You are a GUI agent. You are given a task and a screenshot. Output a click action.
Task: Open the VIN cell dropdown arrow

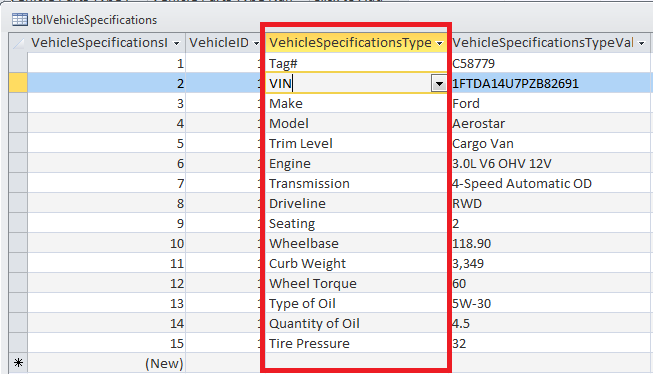point(439,84)
